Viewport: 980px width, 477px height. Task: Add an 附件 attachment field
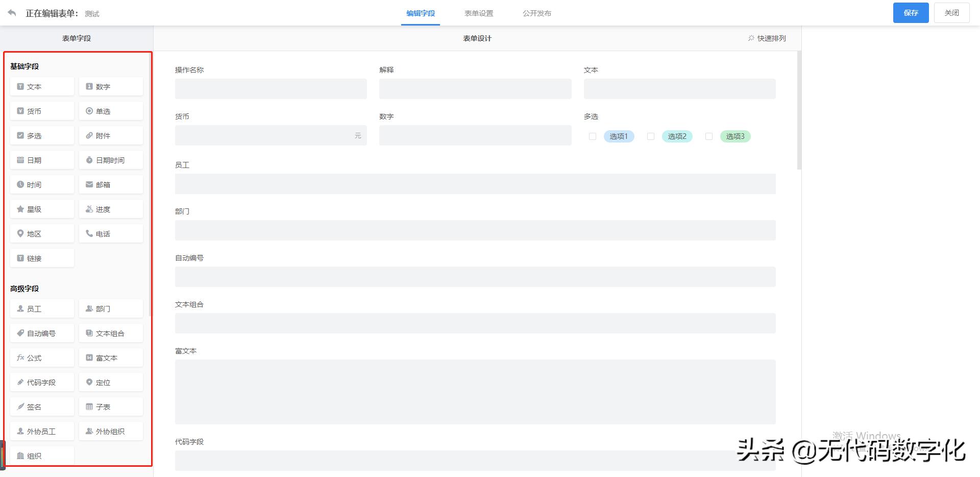tap(111, 136)
